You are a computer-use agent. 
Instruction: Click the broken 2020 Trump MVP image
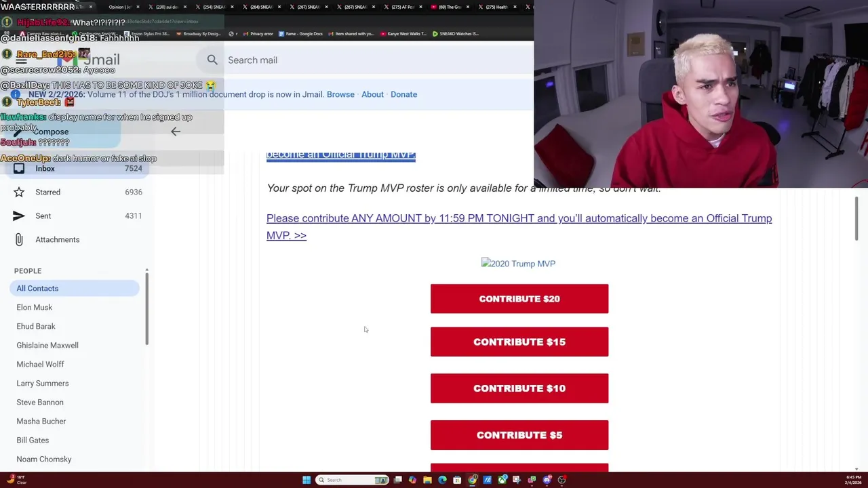(x=518, y=264)
